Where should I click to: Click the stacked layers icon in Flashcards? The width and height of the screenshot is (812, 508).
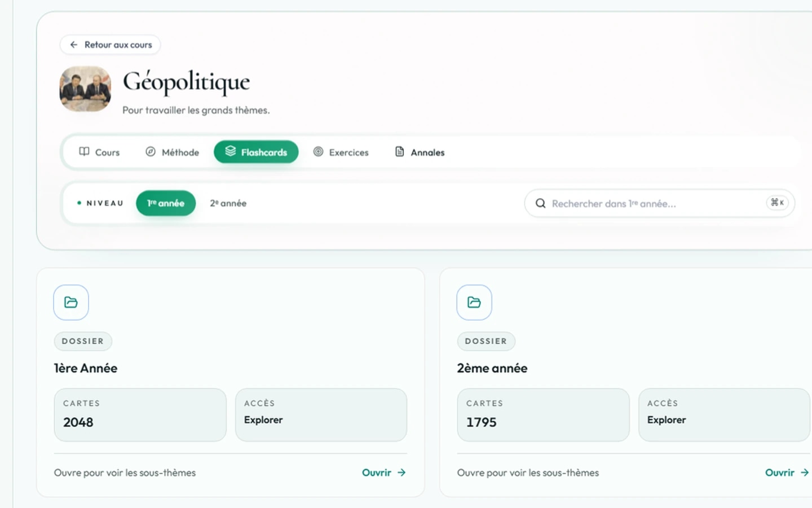click(230, 151)
